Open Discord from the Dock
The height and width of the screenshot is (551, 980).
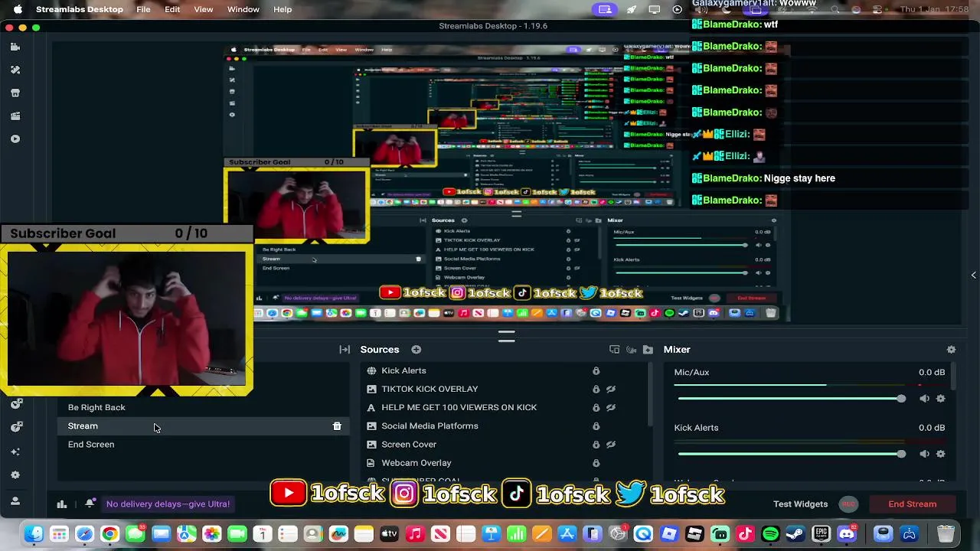pos(847,533)
